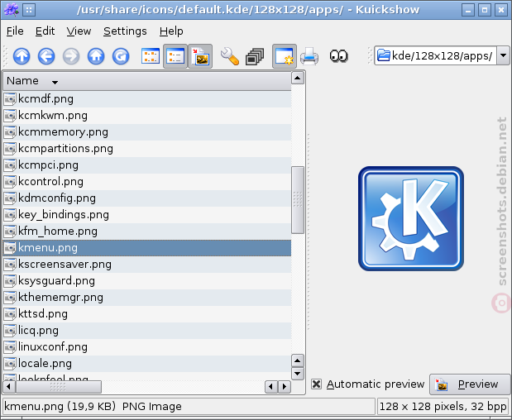Select kttsd.png file
512x420 pixels.
146,314
